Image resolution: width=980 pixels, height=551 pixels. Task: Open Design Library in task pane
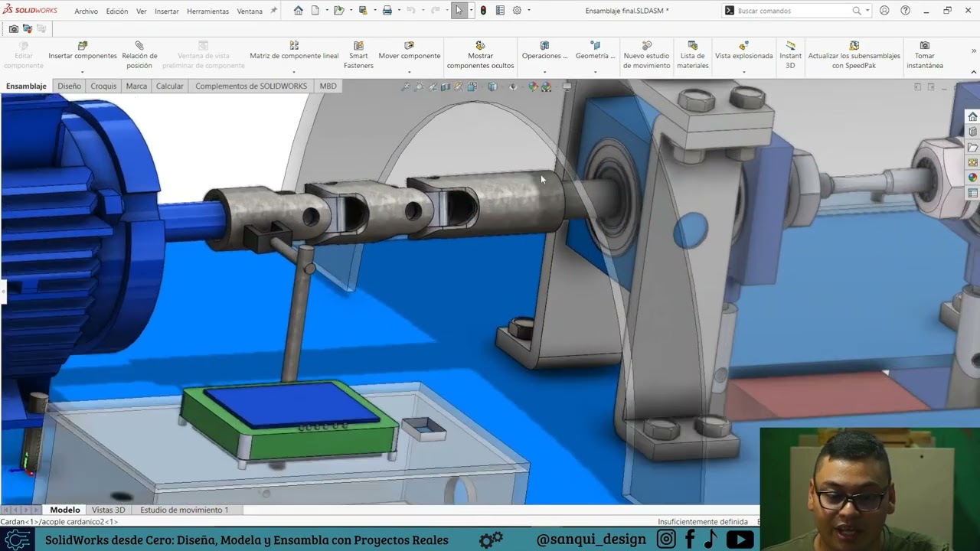[972, 132]
